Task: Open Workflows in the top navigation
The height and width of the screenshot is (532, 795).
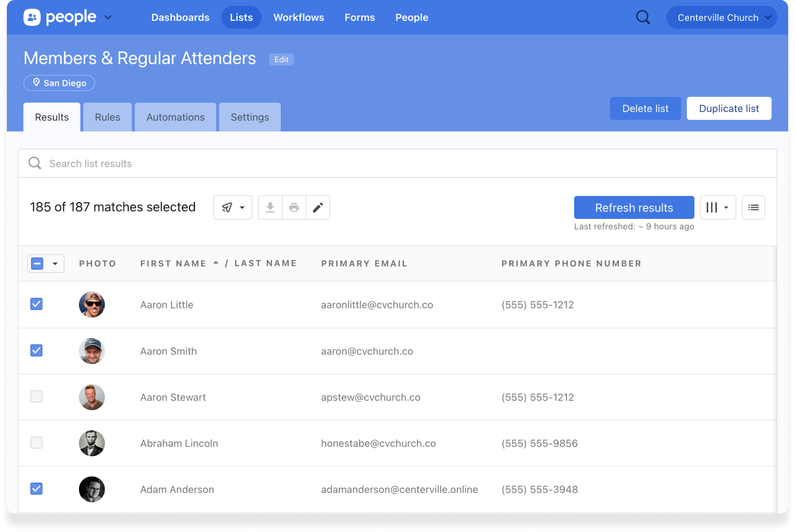Action: pyautogui.click(x=298, y=18)
